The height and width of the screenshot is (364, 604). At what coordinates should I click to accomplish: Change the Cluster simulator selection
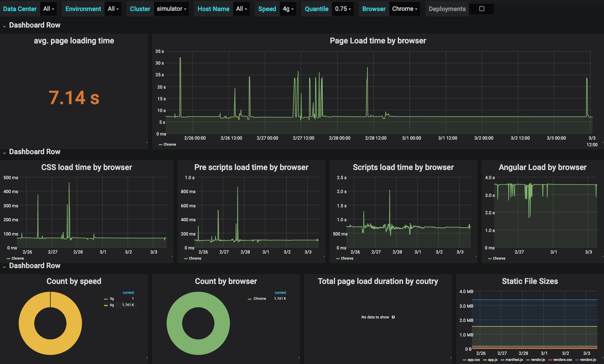tap(171, 9)
